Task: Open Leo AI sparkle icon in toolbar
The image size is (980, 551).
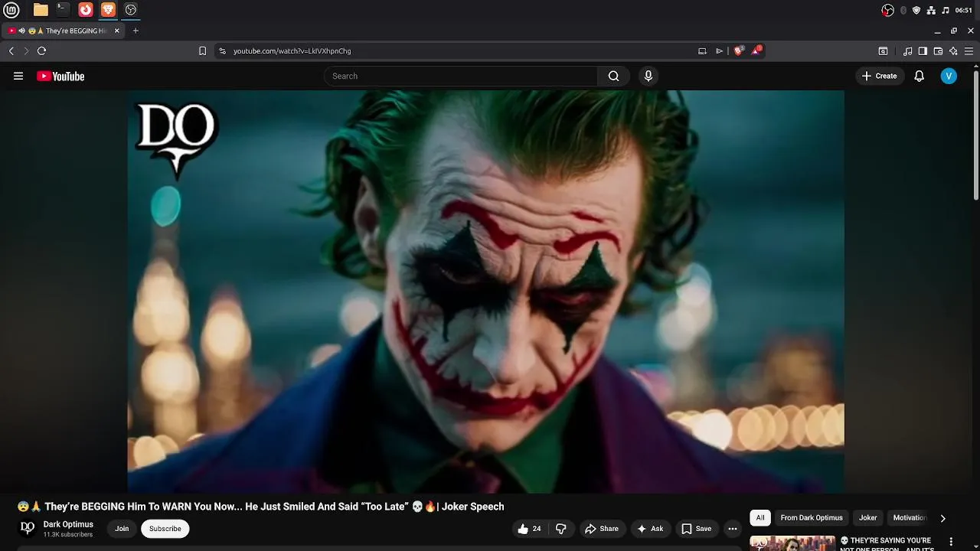Action: click(953, 51)
